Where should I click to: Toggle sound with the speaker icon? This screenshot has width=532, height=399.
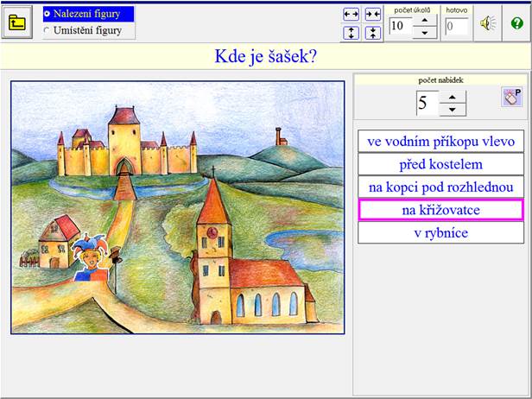pos(489,23)
